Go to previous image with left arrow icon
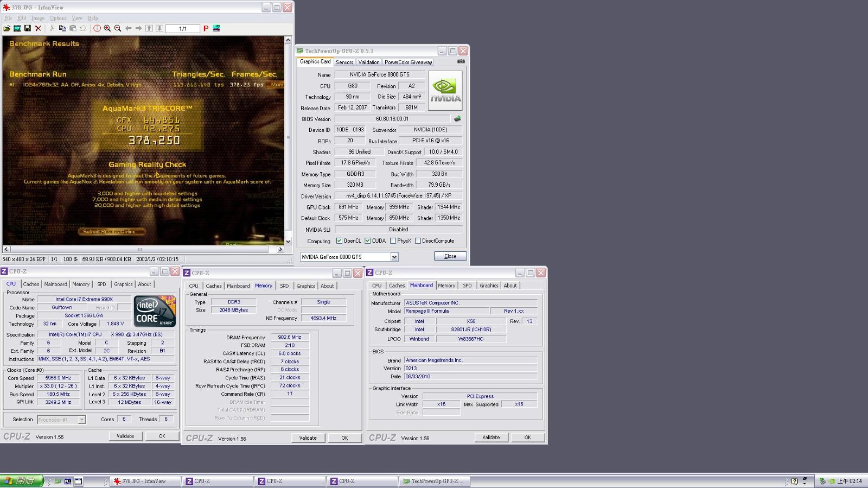 [x=129, y=28]
